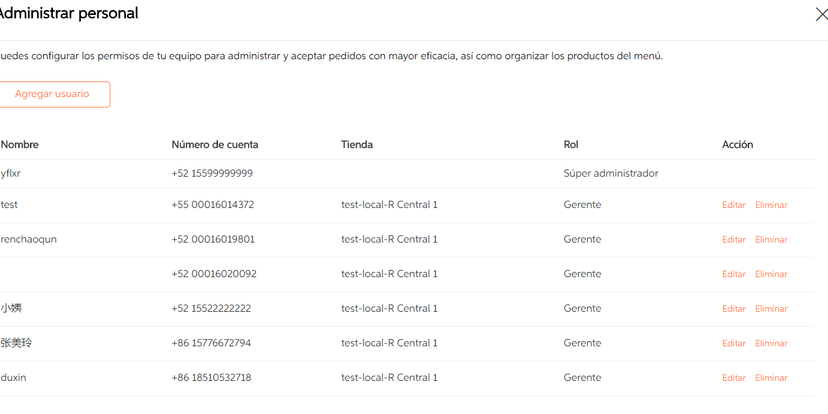Edit the user named test

click(x=733, y=205)
